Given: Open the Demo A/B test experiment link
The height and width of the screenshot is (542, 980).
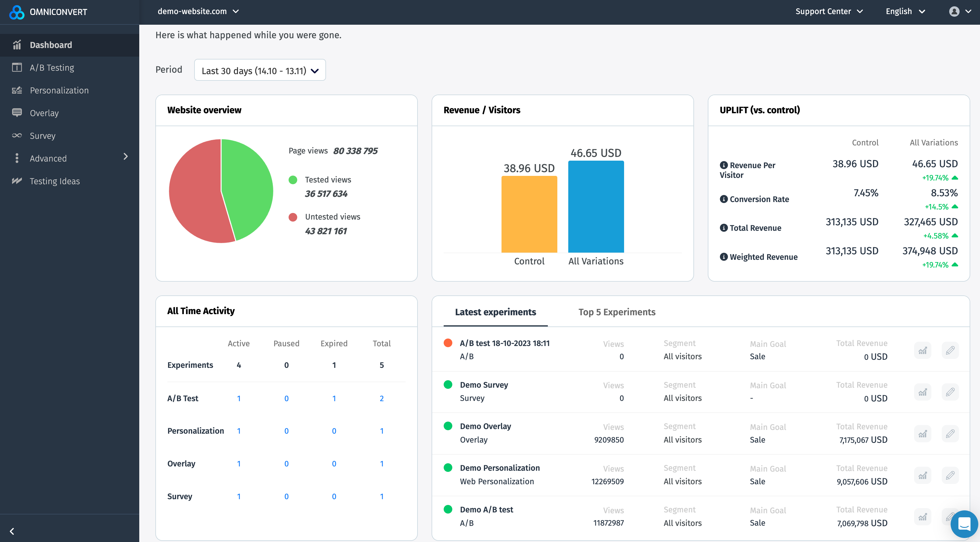Looking at the screenshot, I should (x=486, y=509).
